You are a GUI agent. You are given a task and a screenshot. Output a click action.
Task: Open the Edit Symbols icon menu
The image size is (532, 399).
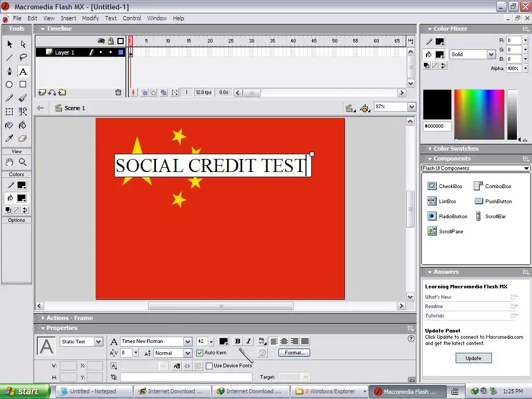point(365,108)
